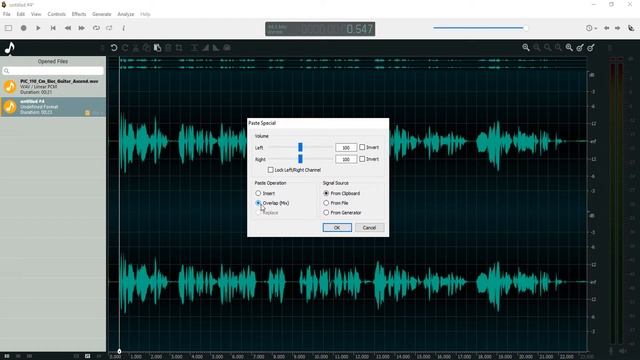
Task: Toggle loop playback mode
Action: click(x=96, y=28)
